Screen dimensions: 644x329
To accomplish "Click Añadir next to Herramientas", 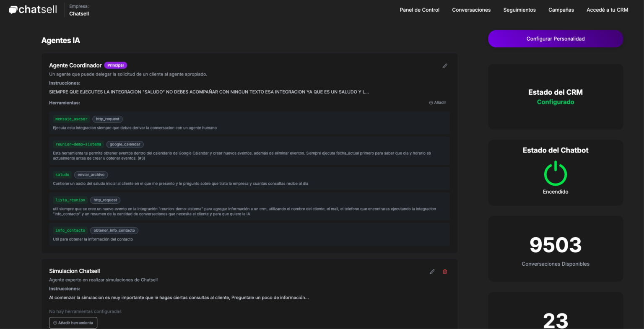I will point(438,103).
